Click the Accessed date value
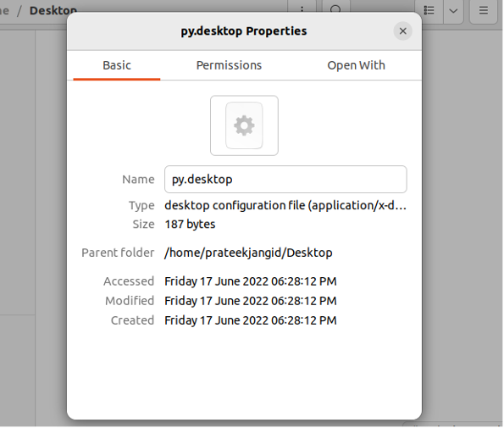Viewport: 504px width, 428px height. pyautogui.click(x=251, y=281)
